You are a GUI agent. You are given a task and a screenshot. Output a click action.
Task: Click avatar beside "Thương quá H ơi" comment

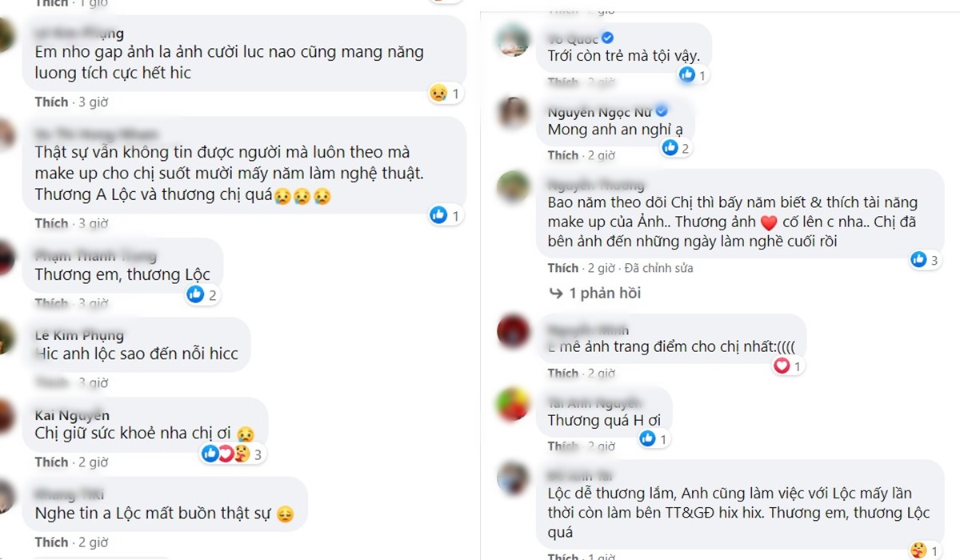513,404
